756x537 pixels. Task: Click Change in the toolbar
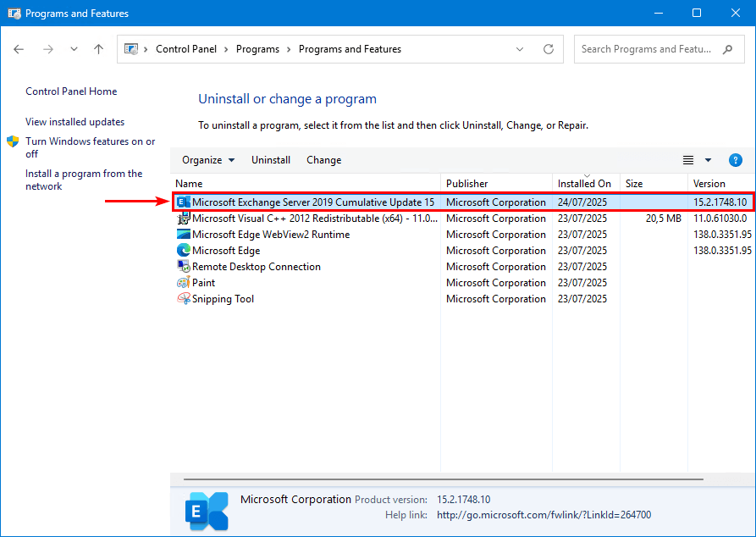coord(323,160)
